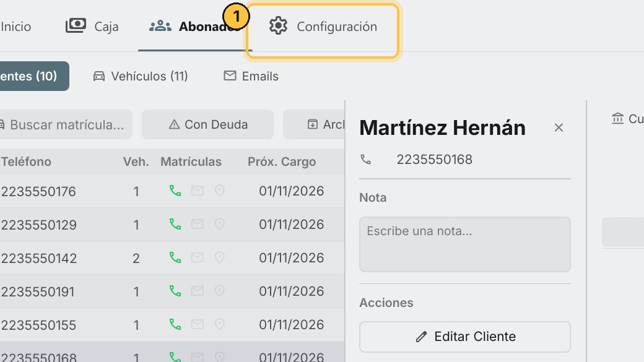Click the Escribe una nota text area

pos(465,244)
